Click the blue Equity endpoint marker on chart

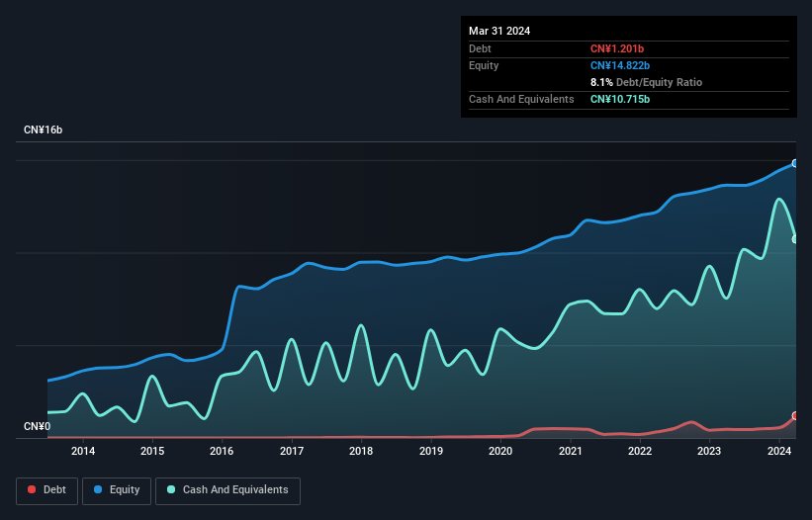point(795,163)
